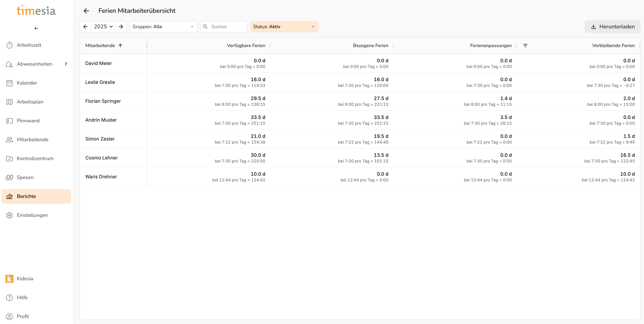
Task: Click the back arrow beside Ferien Mitarbeiterübersicht
Action: [86, 11]
